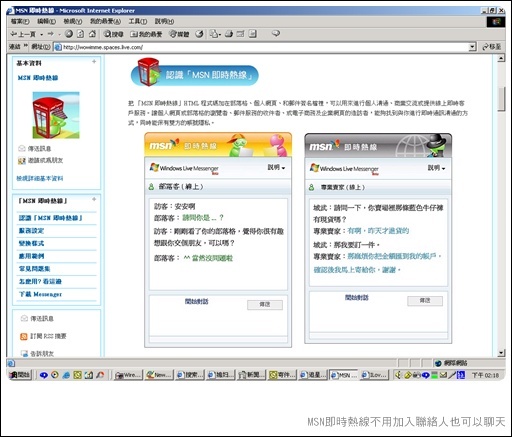Viewport: 512px width, 437px height.
Task: Refresh the page using Refresh icon
Action: (80, 34)
